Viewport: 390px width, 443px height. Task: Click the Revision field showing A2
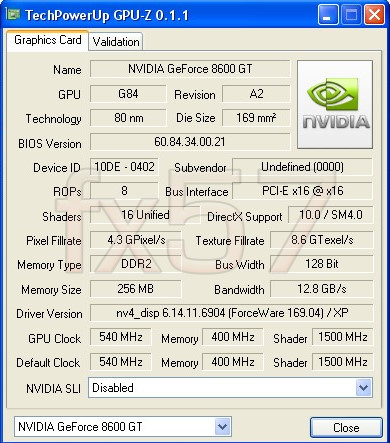click(x=256, y=94)
